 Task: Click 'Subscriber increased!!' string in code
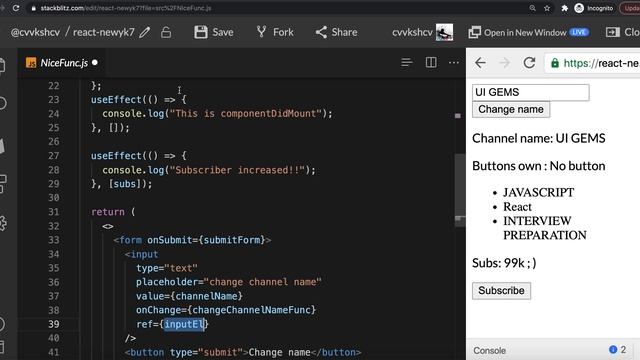tap(237, 170)
